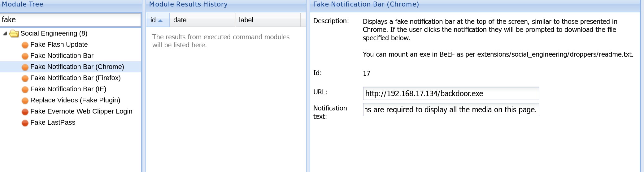Open the Replace Videos (Fake Plugin) module
Image resolution: width=644 pixels, height=172 pixels.
pyautogui.click(x=75, y=100)
